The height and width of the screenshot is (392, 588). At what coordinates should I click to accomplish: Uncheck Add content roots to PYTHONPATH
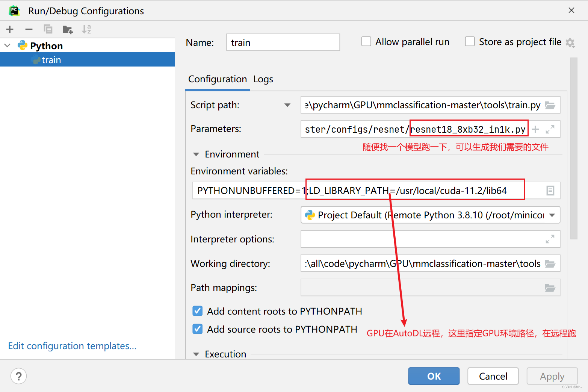[198, 311]
